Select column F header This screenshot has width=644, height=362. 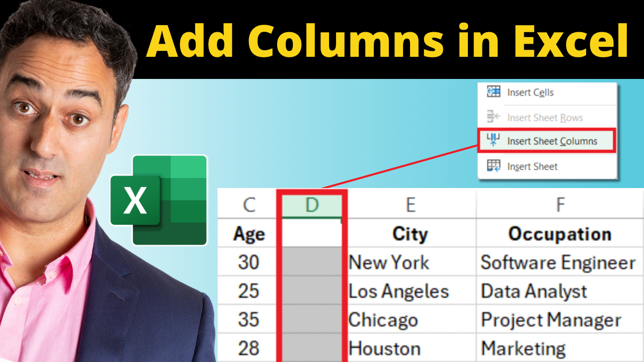point(560,205)
